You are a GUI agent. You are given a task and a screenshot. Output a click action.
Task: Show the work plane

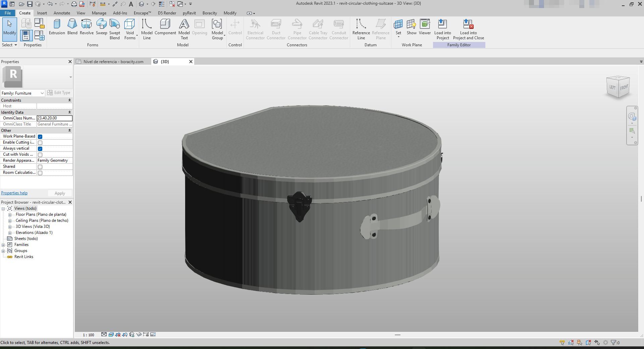click(x=412, y=27)
